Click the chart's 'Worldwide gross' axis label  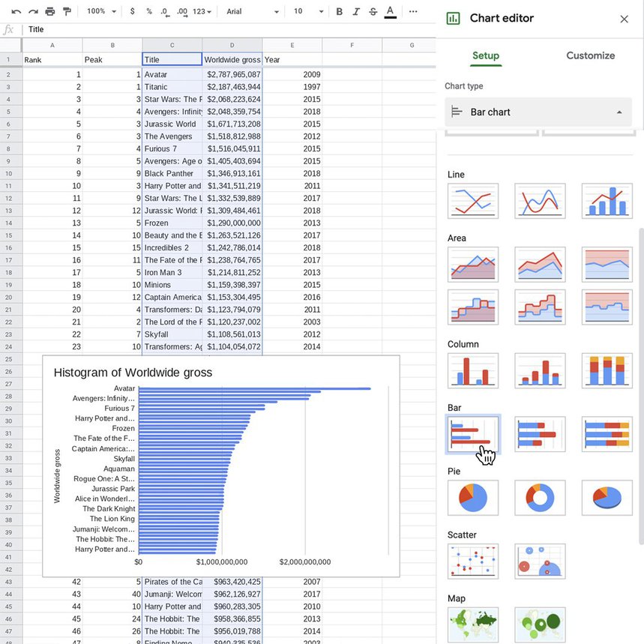(x=57, y=476)
